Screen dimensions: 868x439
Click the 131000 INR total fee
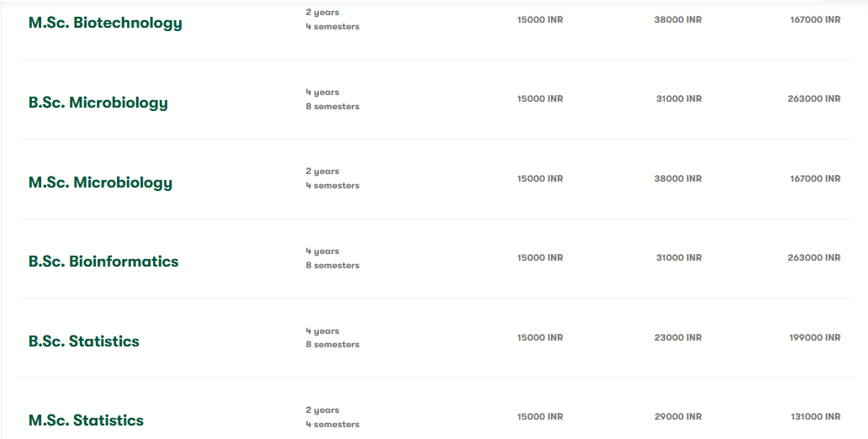click(x=814, y=417)
